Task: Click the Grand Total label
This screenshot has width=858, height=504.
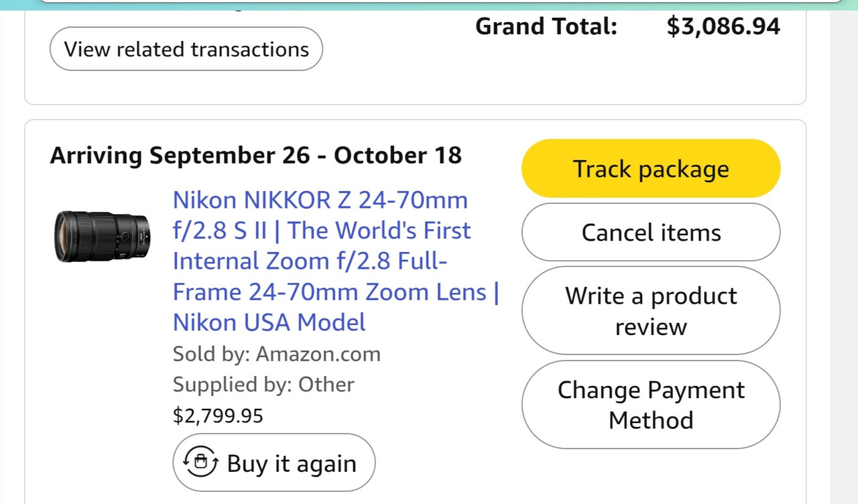Action: click(546, 26)
